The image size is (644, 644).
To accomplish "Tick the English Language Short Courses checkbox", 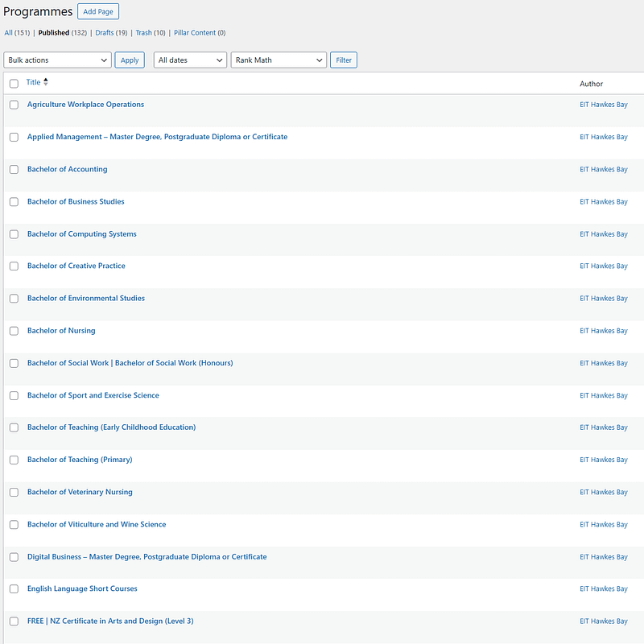I will click(x=14, y=589).
